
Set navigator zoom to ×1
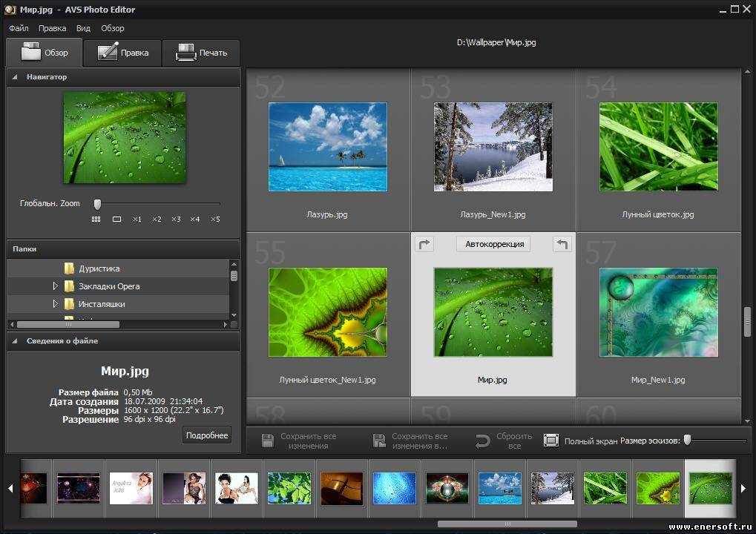click(137, 220)
